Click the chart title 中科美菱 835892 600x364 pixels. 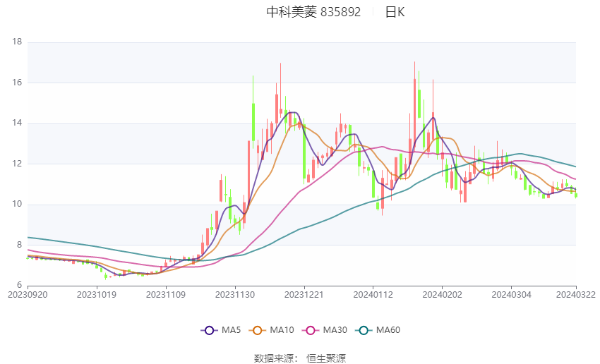point(313,12)
